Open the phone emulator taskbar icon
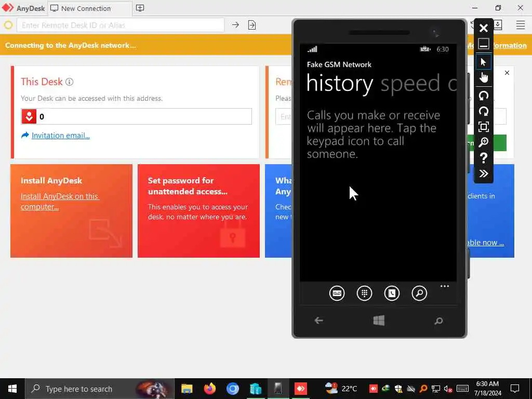 coord(278,389)
